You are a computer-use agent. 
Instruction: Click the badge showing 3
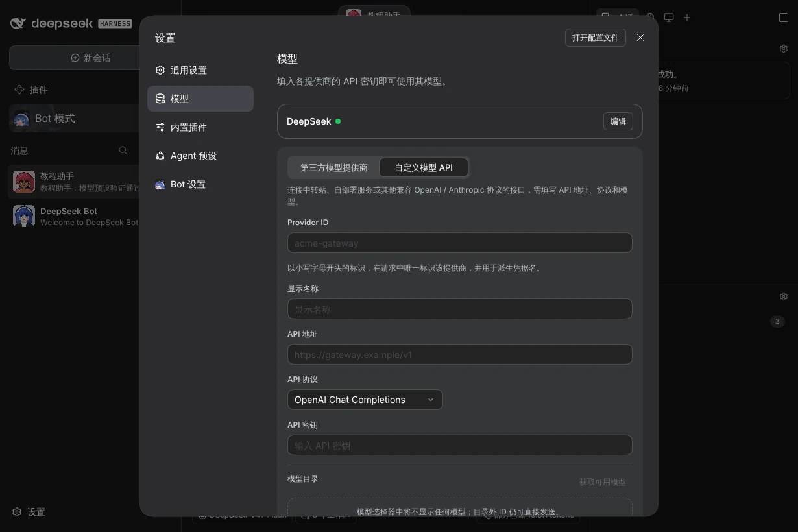click(777, 321)
